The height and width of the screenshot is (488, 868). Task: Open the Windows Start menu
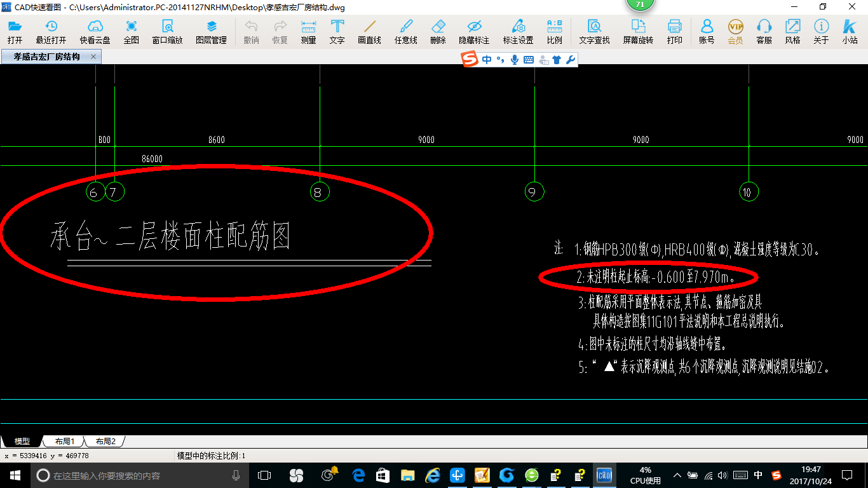pyautogui.click(x=15, y=475)
